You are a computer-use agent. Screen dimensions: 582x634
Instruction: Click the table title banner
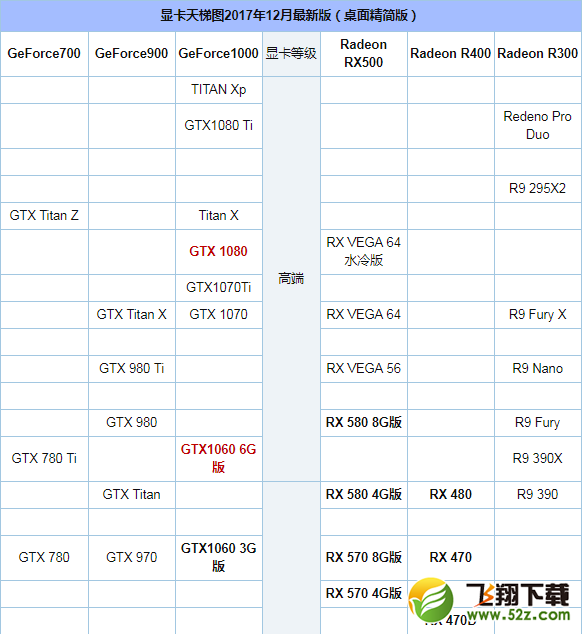[291, 16]
